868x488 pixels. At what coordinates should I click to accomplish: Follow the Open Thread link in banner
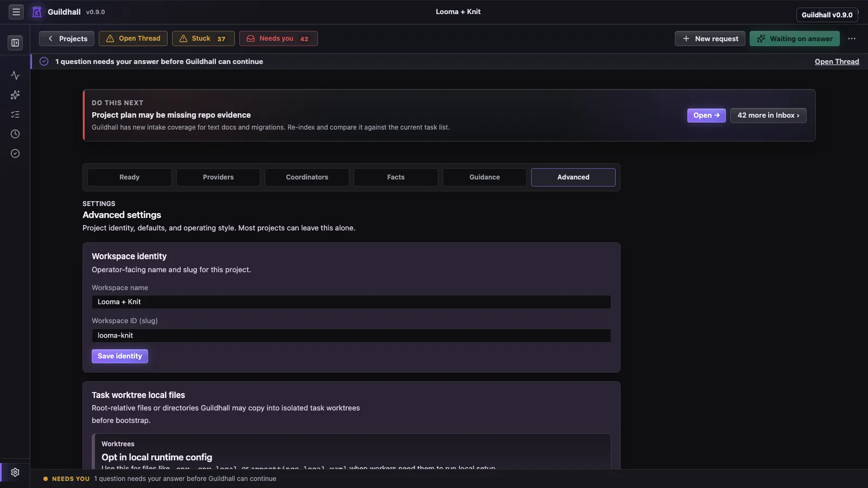pos(837,61)
